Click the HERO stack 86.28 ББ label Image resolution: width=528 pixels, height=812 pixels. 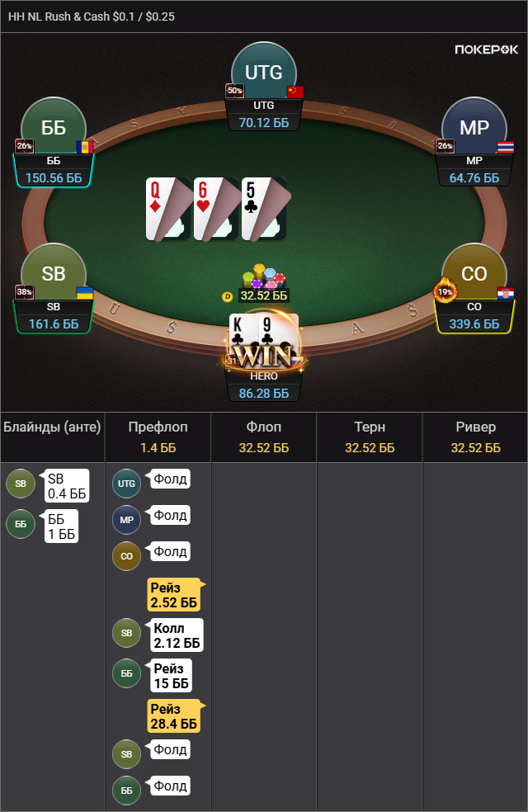pyautogui.click(x=264, y=394)
